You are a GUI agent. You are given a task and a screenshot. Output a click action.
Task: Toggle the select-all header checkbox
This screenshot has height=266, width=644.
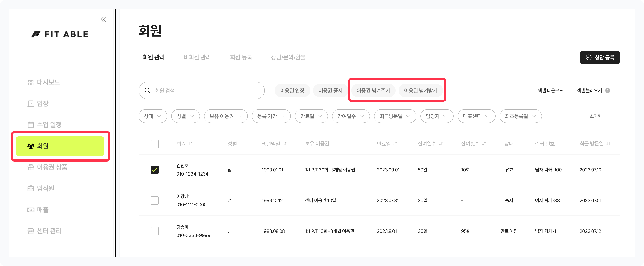point(155,144)
